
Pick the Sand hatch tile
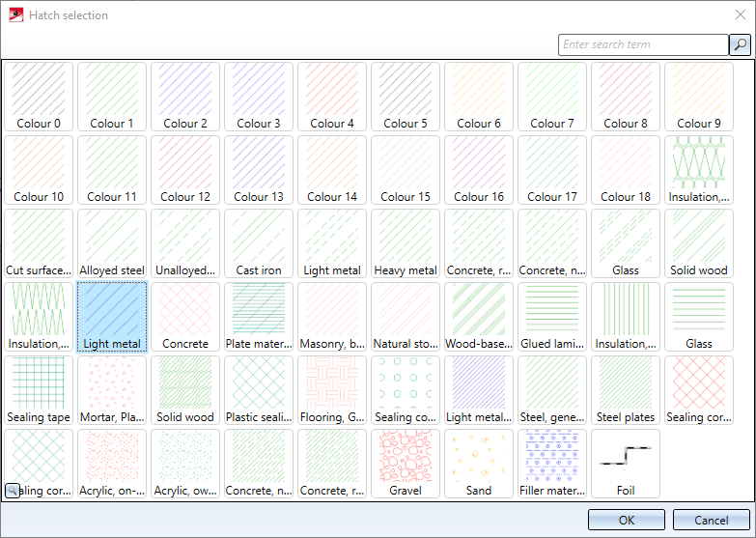[479, 464]
